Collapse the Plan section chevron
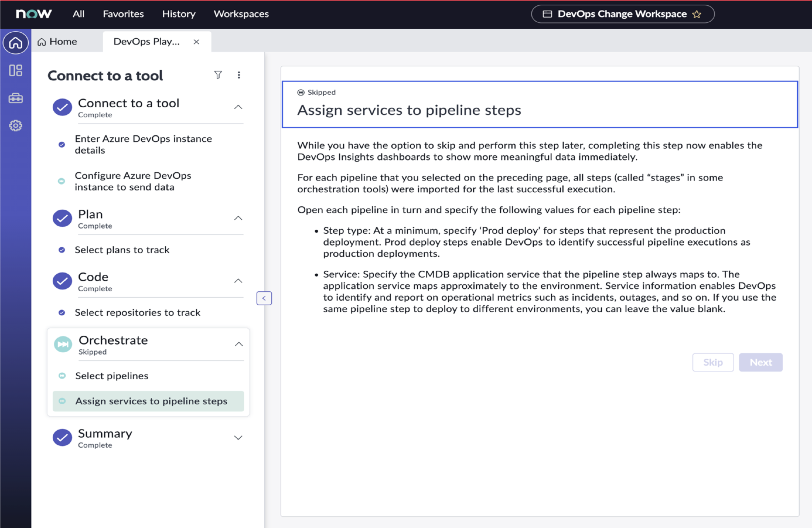The image size is (812, 528). coord(238,218)
